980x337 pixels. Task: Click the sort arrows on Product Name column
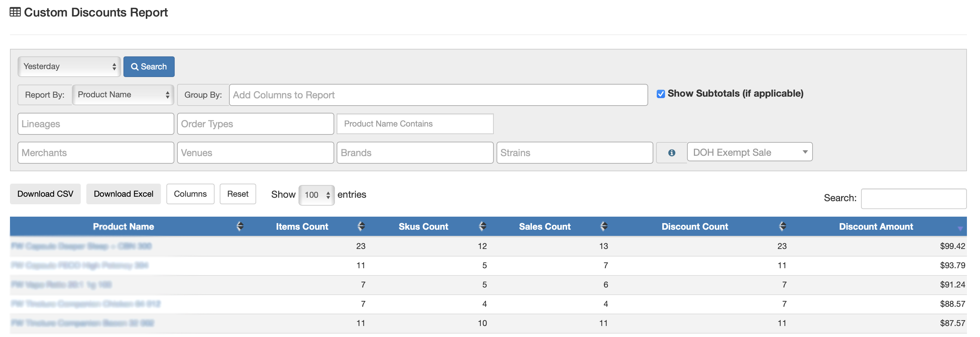(x=240, y=226)
